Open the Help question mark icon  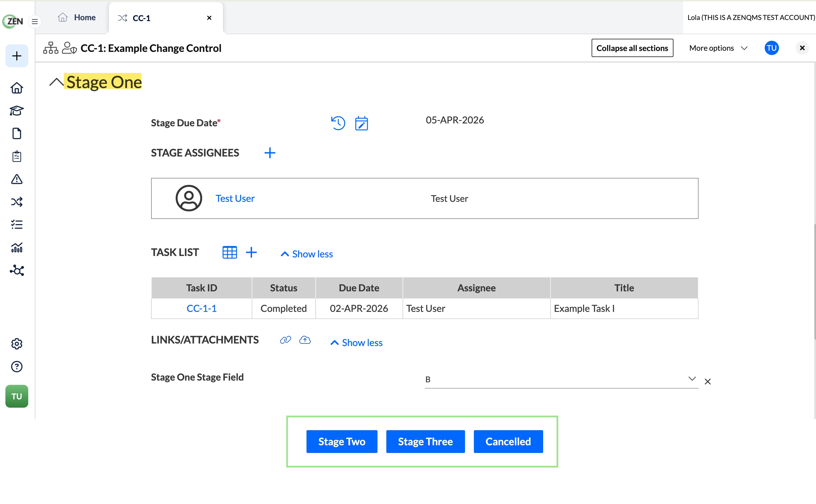point(17,367)
